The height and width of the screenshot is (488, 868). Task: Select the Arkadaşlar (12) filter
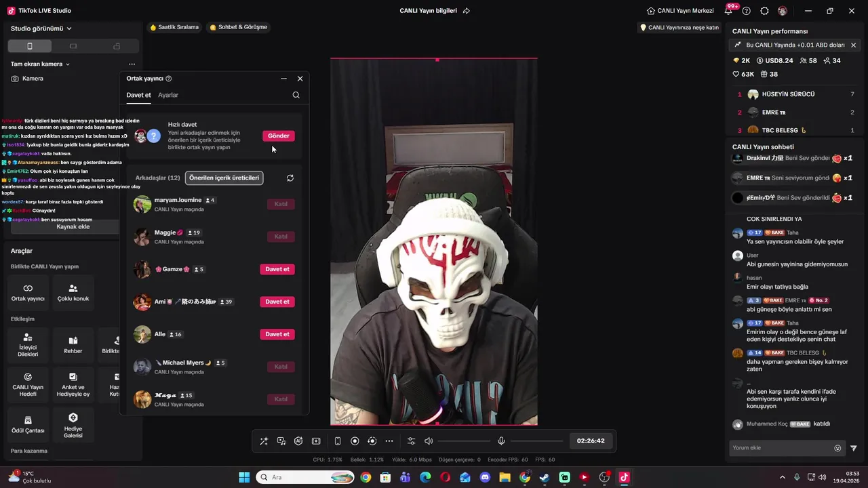[157, 178]
